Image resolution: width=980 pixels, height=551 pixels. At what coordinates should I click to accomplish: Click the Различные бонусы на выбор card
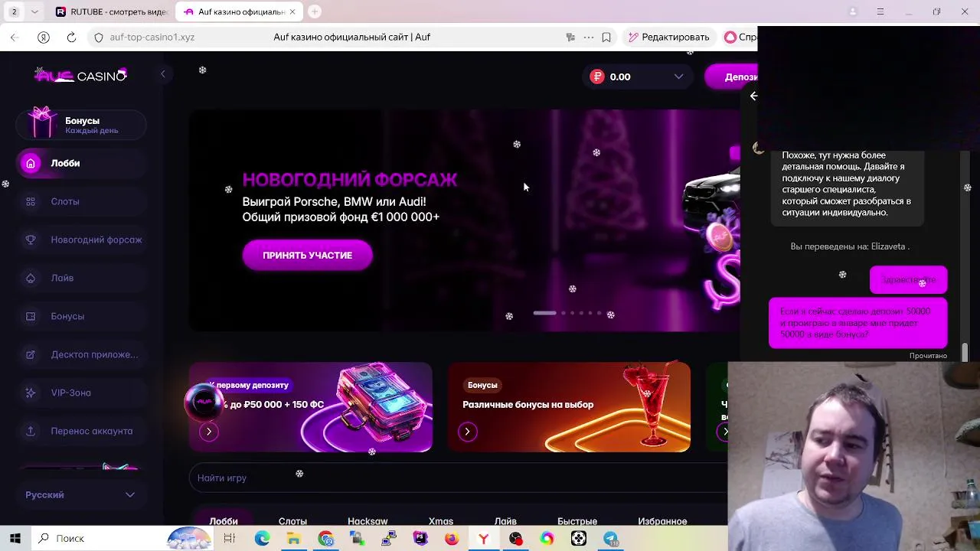tap(569, 407)
